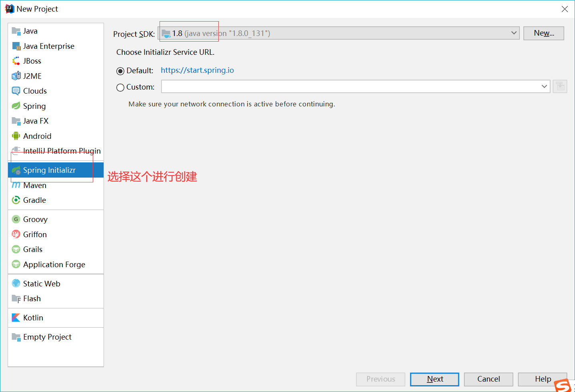Click the Groovy label text
This screenshot has width=575, height=392.
(35, 219)
